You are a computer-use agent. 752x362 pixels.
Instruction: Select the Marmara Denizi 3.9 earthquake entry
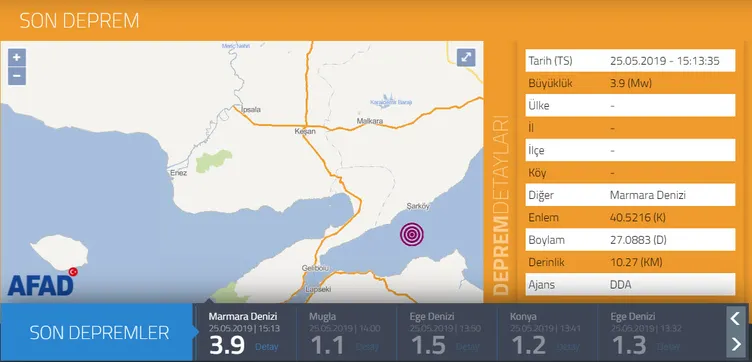click(x=246, y=333)
